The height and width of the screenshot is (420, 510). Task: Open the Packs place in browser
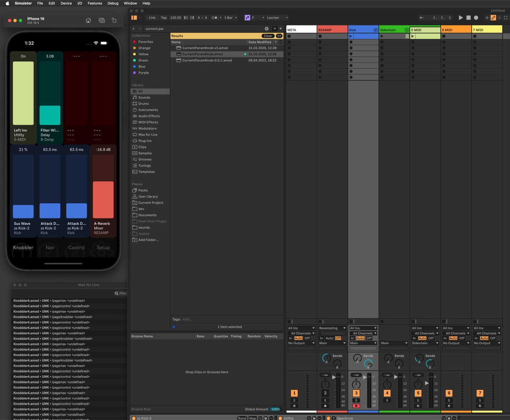click(x=143, y=190)
